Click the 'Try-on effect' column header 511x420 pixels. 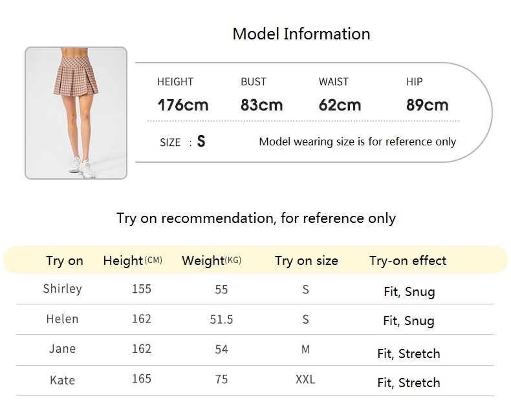(408, 261)
